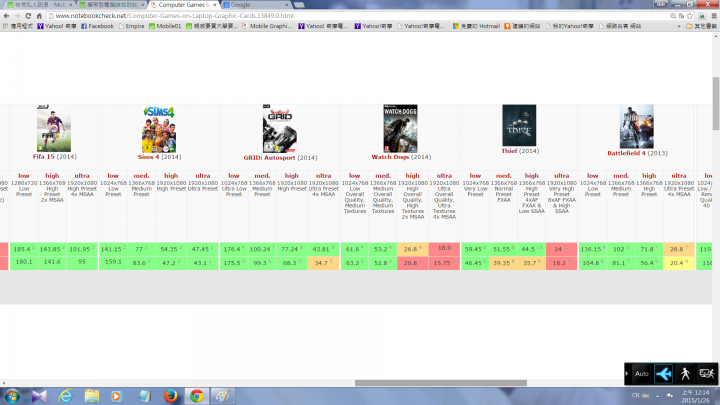Click the browser forward arrow

coord(17,16)
